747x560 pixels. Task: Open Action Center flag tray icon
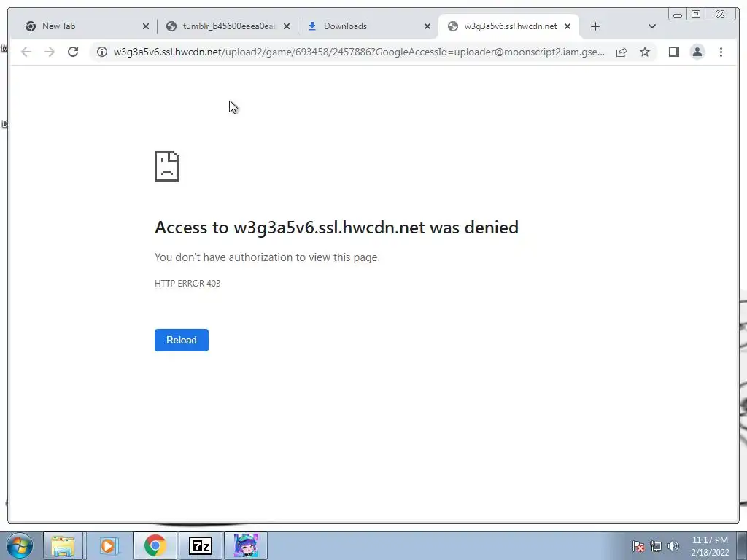638,546
